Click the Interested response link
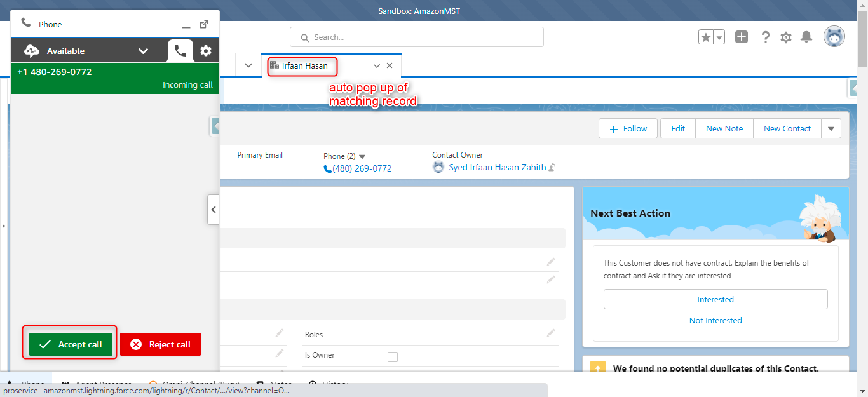This screenshot has width=868, height=397. pos(715,299)
